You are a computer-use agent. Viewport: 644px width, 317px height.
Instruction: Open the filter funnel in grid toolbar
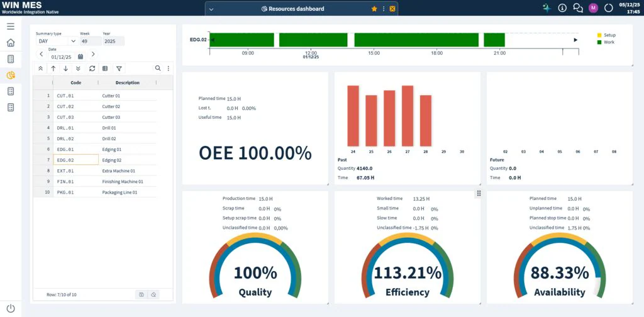119,68
